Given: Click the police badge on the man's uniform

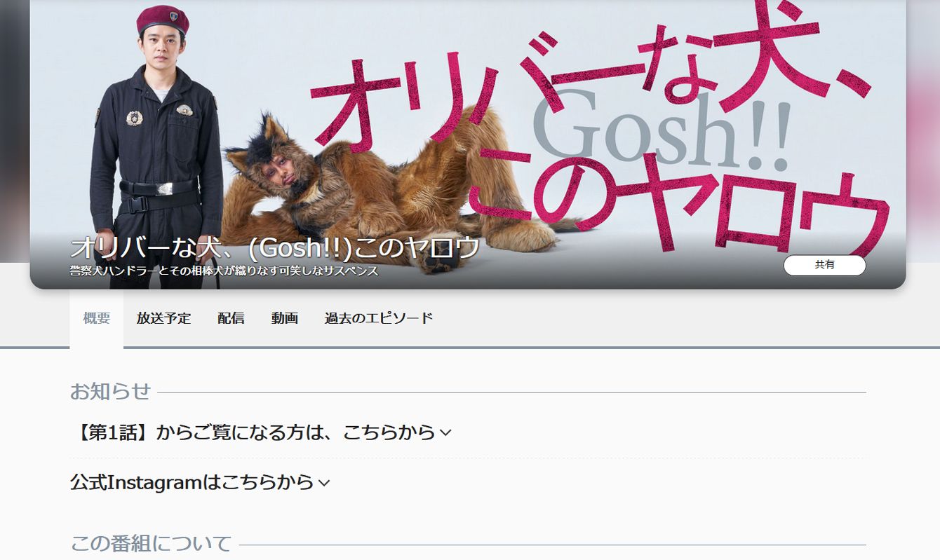Looking at the screenshot, I should tap(135, 117).
